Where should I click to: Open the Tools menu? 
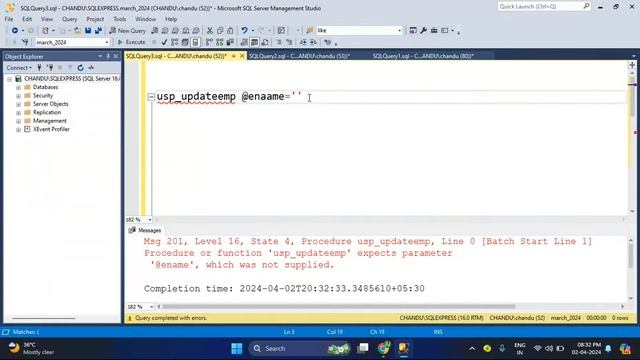pyautogui.click(x=120, y=19)
